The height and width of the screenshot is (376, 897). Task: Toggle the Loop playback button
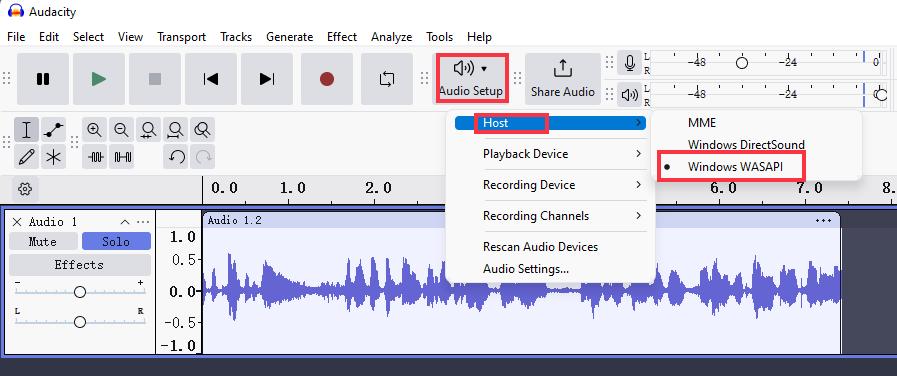[387, 79]
